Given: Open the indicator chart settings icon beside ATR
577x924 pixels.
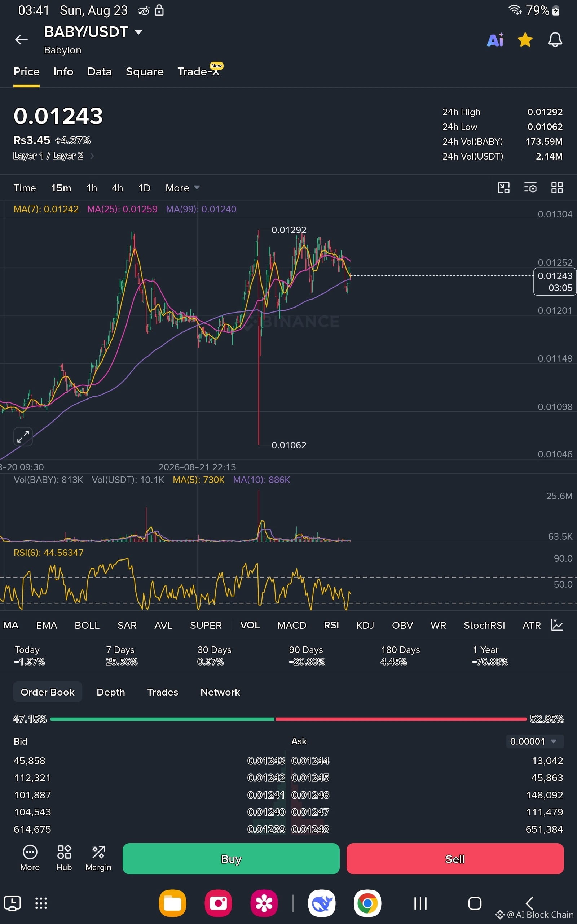Looking at the screenshot, I should coord(557,625).
